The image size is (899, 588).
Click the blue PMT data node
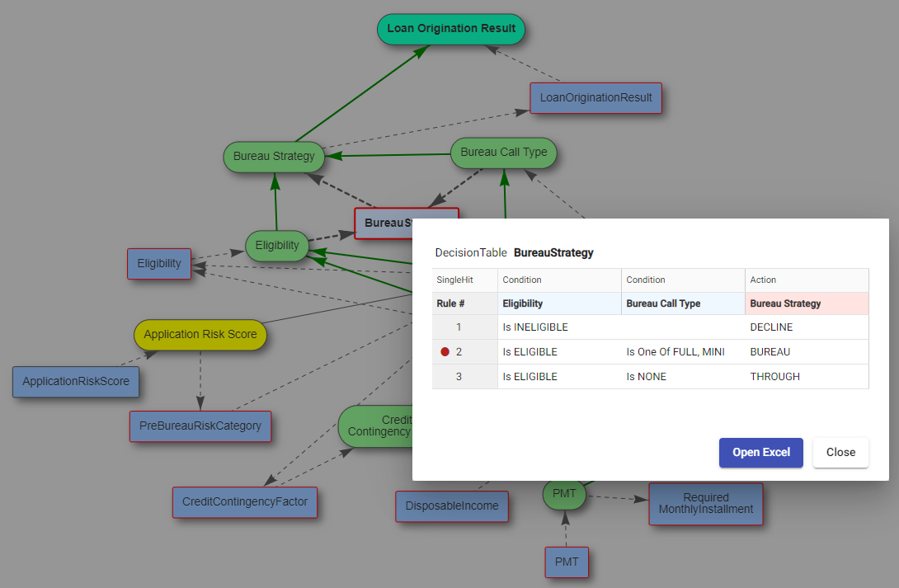point(566,562)
